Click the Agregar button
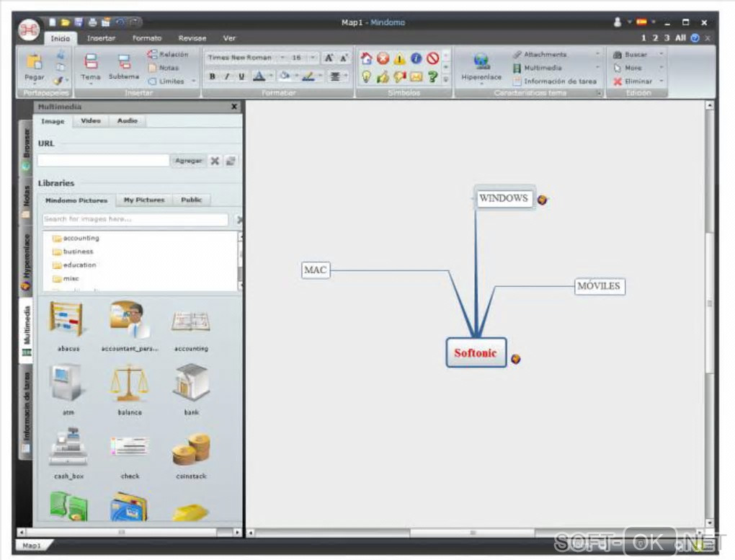735x560 pixels. coord(189,161)
